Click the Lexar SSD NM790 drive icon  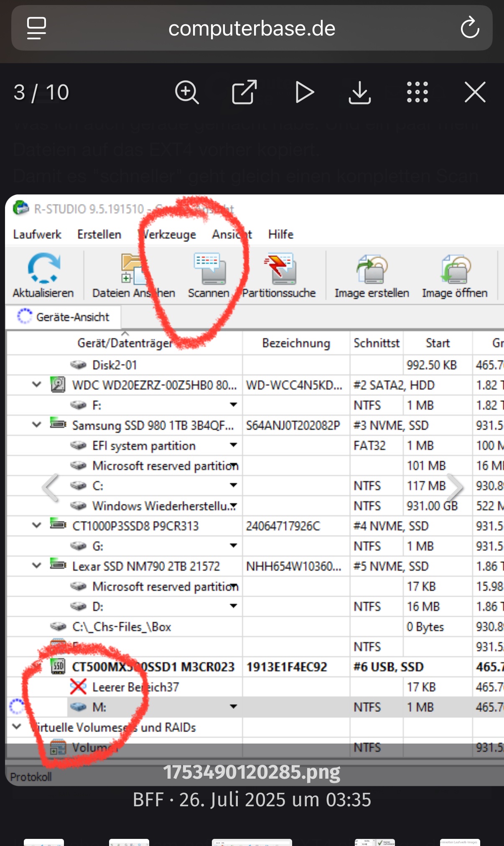58,565
